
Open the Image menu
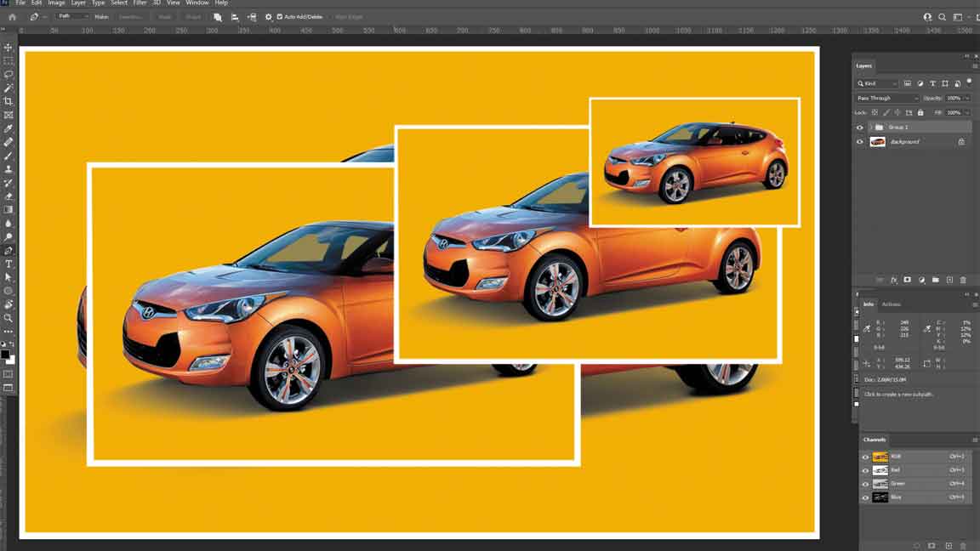coord(56,3)
